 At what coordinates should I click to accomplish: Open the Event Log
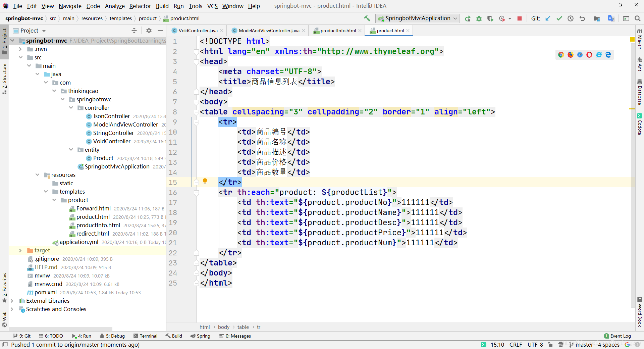click(x=617, y=336)
